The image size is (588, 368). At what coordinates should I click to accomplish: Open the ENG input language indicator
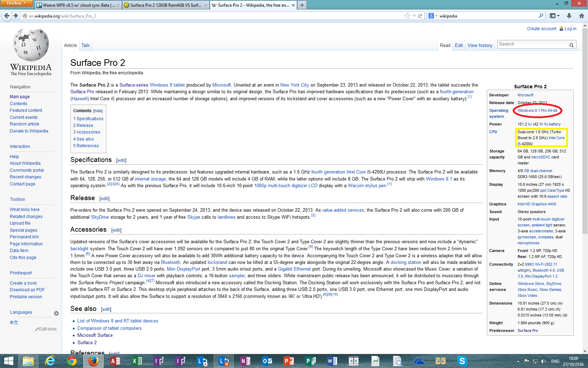(x=555, y=361)
